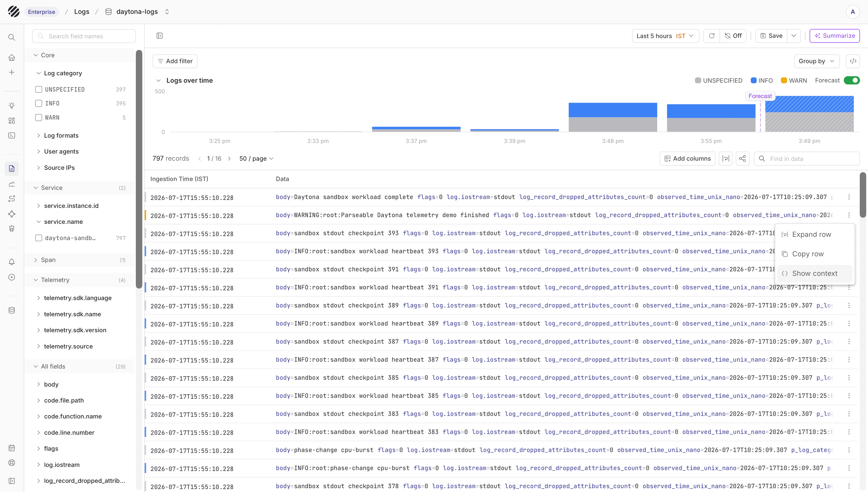Viewport: 868px width, 492px height.
Task: Expand the code.file.path field
Action: (39, 400)
